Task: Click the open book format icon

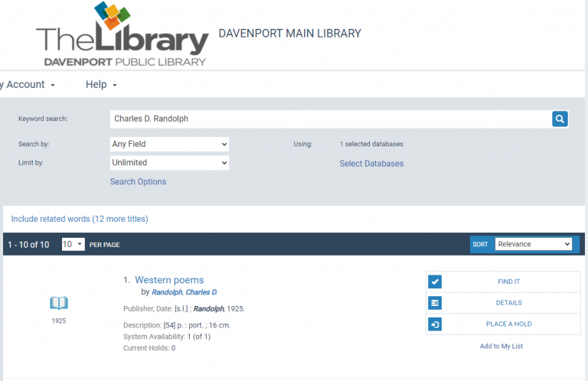Action: [x=59, y=304]
